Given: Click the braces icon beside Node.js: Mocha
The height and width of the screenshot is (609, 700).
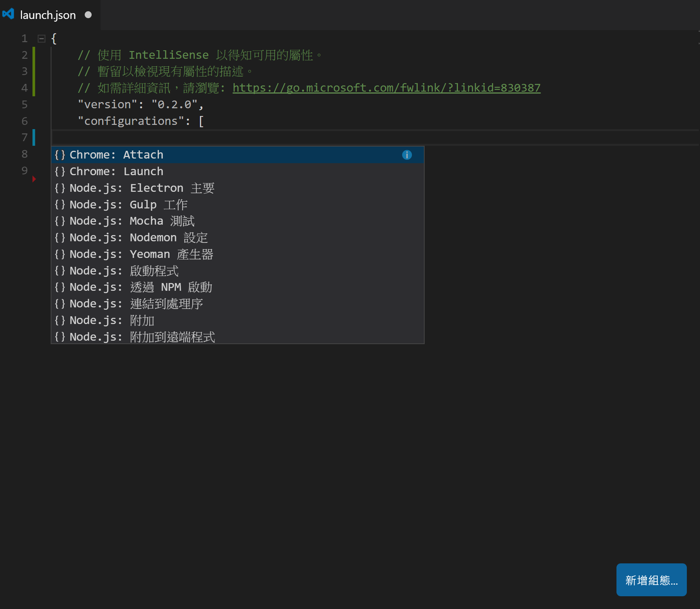Looking at the screenshot, I should [60, 221].
